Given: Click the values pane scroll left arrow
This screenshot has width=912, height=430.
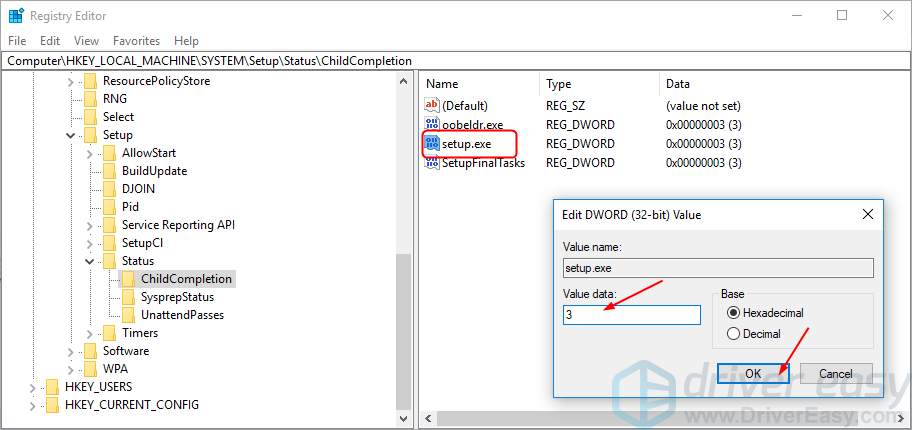Looking at the screenshot, I should [429, 418].
